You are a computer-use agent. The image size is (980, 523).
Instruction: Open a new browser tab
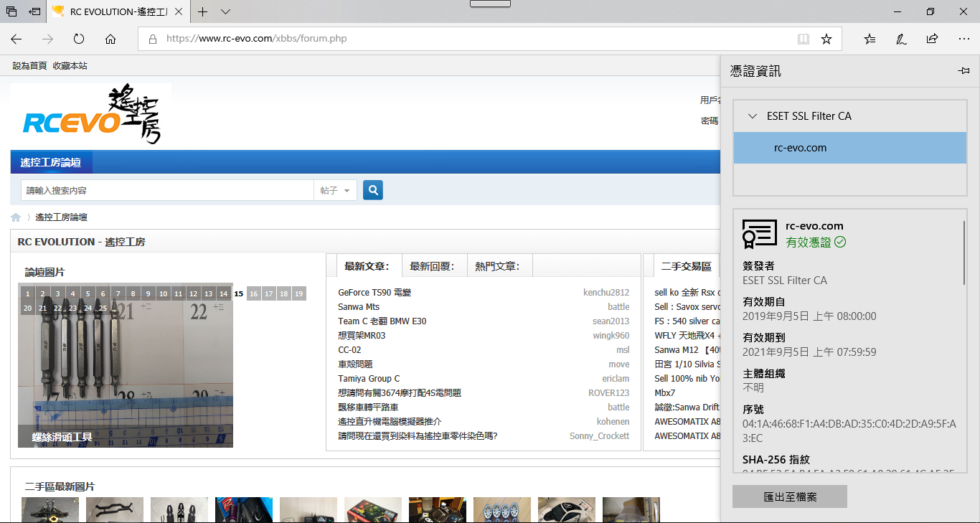point(203,11)
